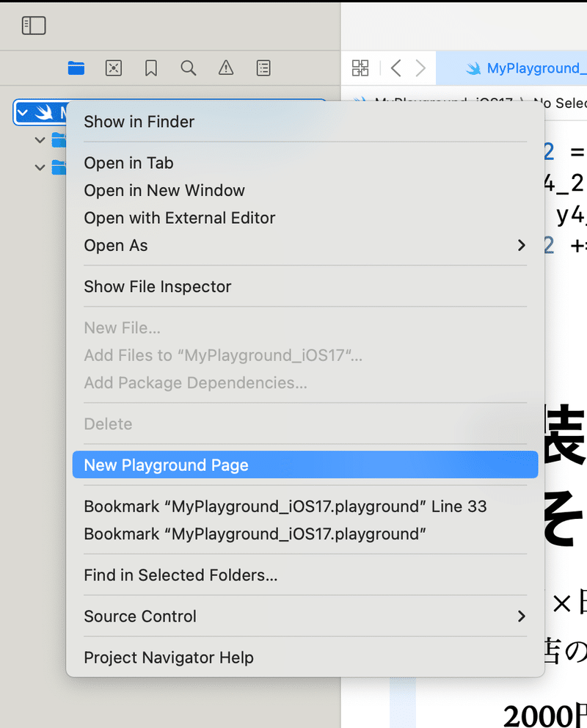Open the Report navigator icon
Viewport: 587px width, 728px height.
pyautogui.click(x=263, y=68)
